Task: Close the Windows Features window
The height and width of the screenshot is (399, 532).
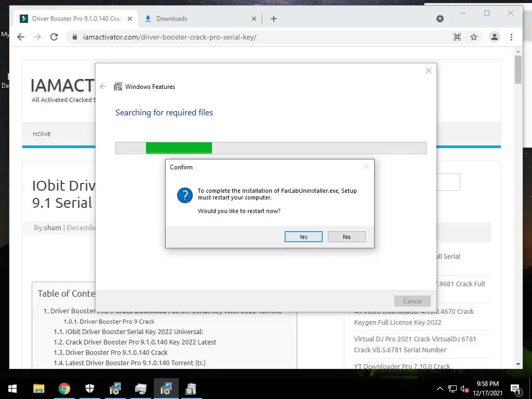Action: pyautogui.click(x=429, y=71)
